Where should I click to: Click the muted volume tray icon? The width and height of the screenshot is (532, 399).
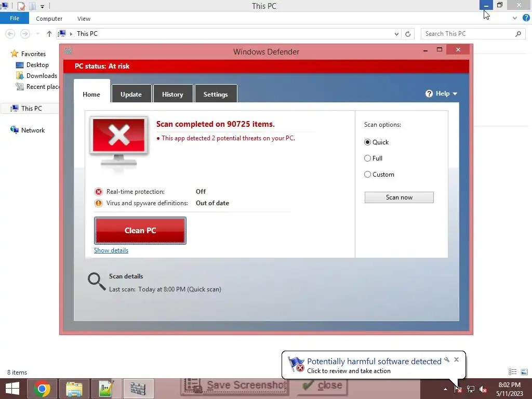(483, 389)
